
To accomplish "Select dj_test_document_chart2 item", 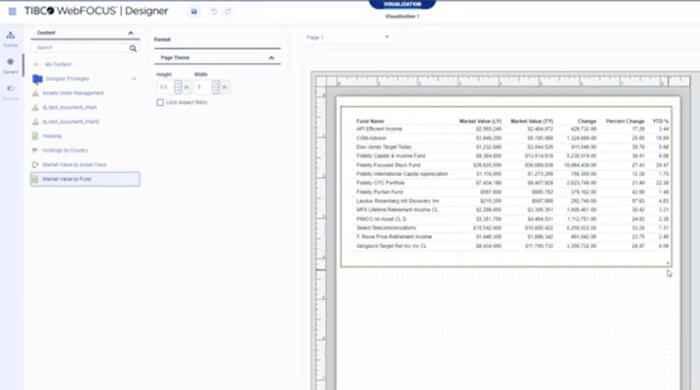I will (71, 121).
